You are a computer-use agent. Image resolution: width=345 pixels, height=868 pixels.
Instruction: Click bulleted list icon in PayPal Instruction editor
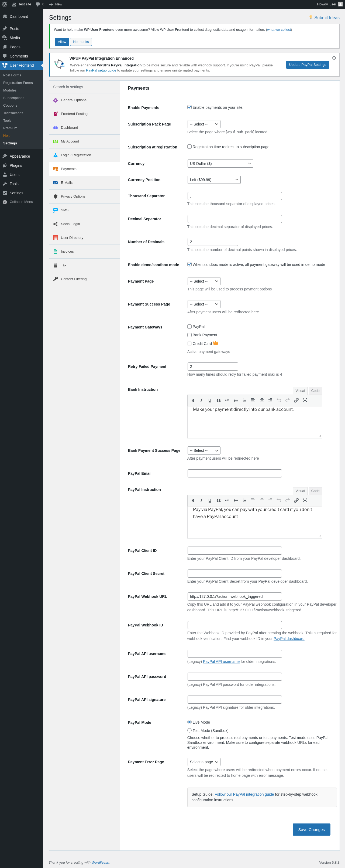tap(236, 500)
